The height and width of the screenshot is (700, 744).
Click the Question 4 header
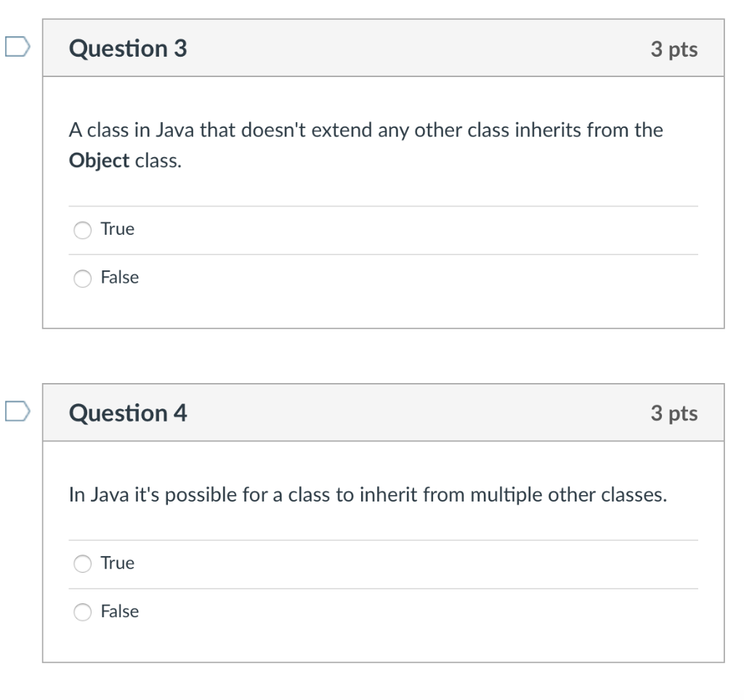(x=129, y=413)
